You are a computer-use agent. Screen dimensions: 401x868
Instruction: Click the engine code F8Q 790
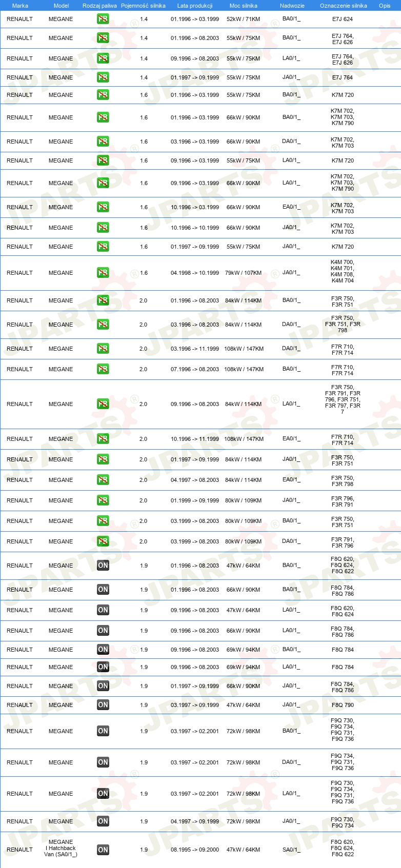point(343,705)
